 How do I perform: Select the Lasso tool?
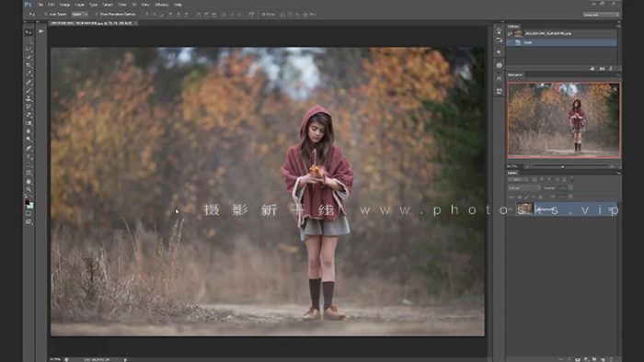click(29, 49)
